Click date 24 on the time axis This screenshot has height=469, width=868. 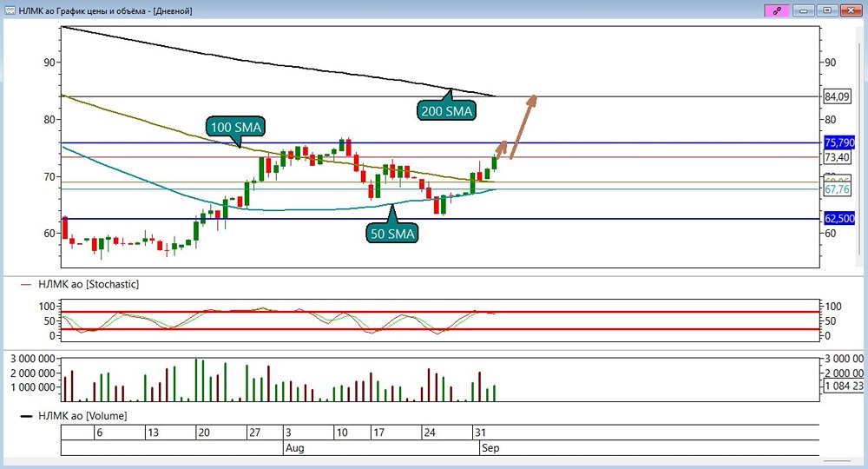(x=430, y=433)
